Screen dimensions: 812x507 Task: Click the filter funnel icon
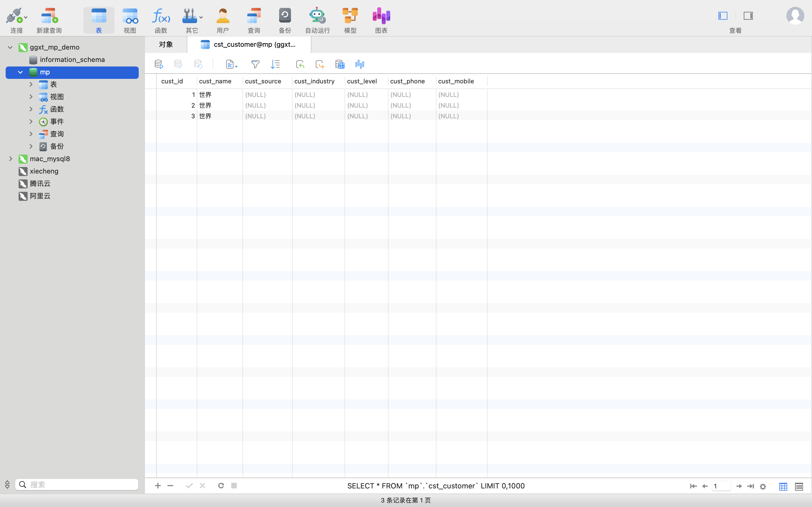(x=255, y=64)
